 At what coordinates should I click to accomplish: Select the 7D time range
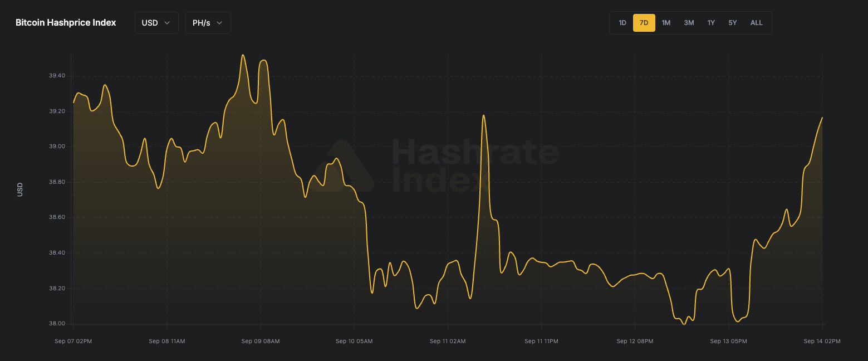coord(644,23)
